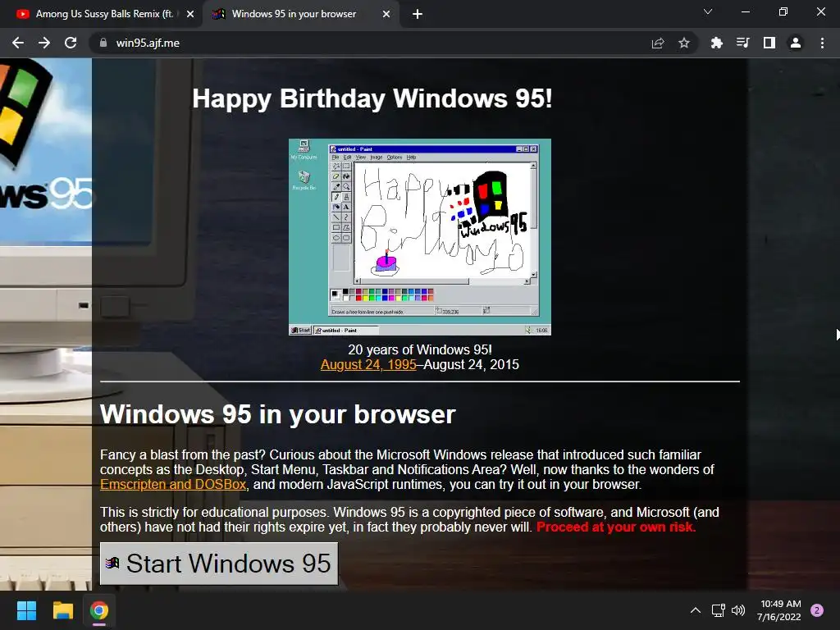Open the volume speaker tray icon
This screenshot has width=840, height=630.
coord(738,610)
